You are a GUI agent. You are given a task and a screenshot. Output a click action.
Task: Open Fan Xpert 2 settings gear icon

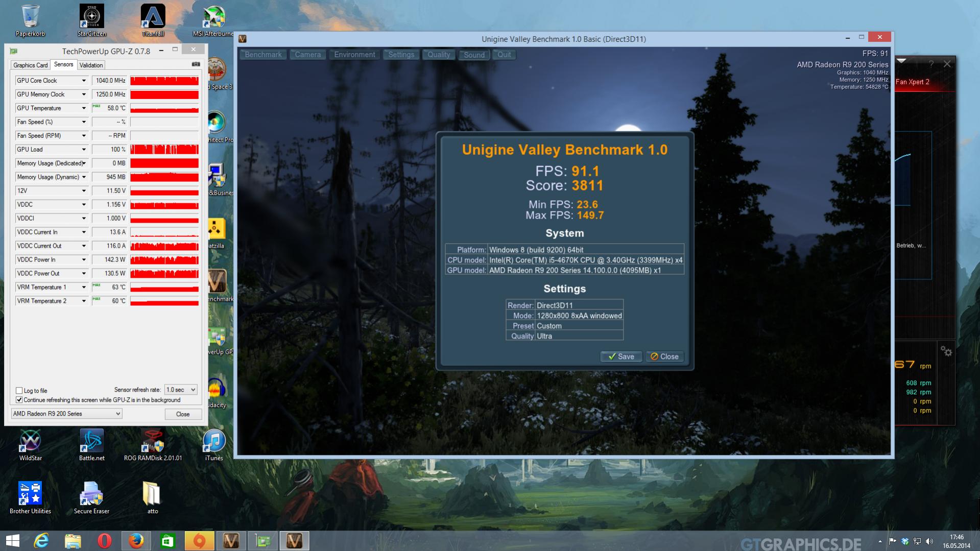[x=946, y=351]
